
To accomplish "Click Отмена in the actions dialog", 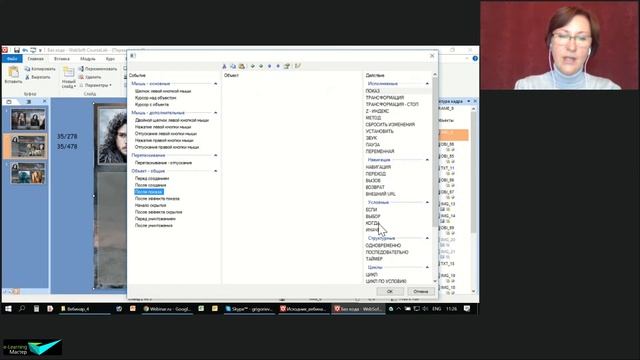I will click(x=420, y=291).
